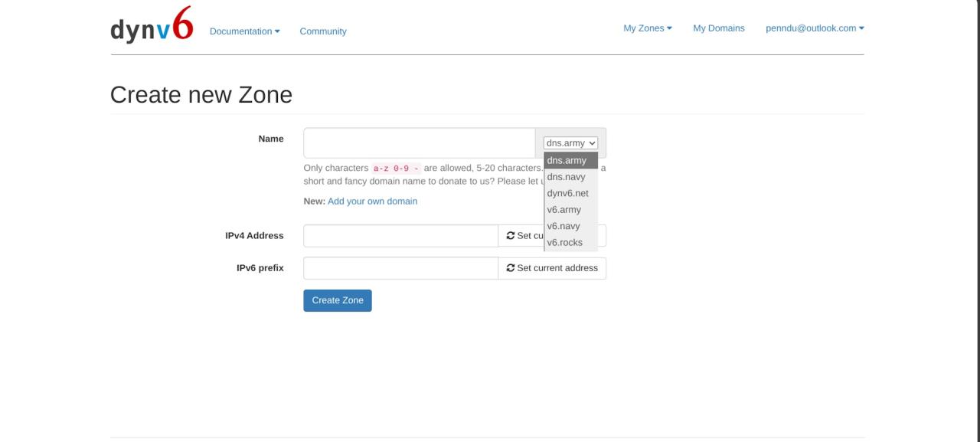This screenshot has width=980, height=442.
Task: Pick dynv6.net in the domain list
Action: click(570, 193)
